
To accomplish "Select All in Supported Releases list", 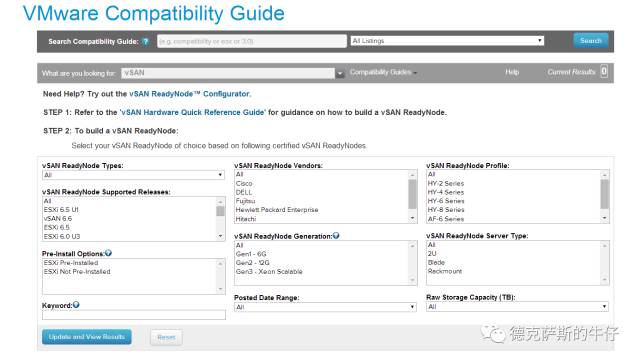I will tap(47, 201).
